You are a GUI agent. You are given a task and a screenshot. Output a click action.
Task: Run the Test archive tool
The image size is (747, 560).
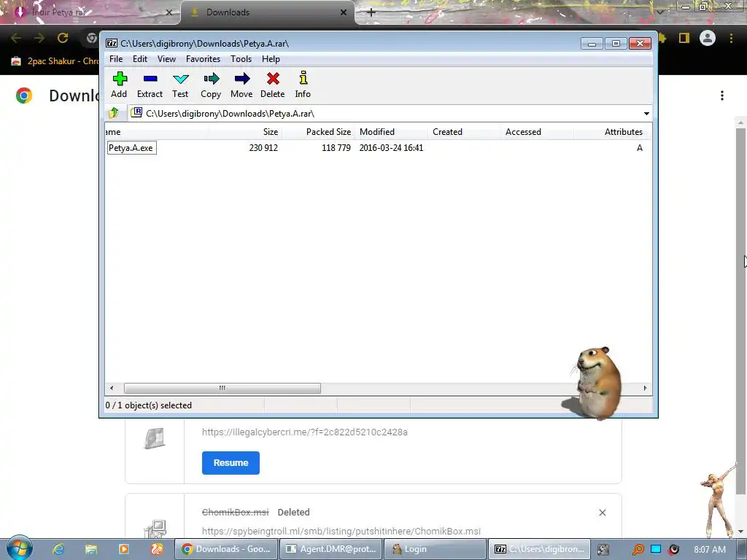click(181, 85)
